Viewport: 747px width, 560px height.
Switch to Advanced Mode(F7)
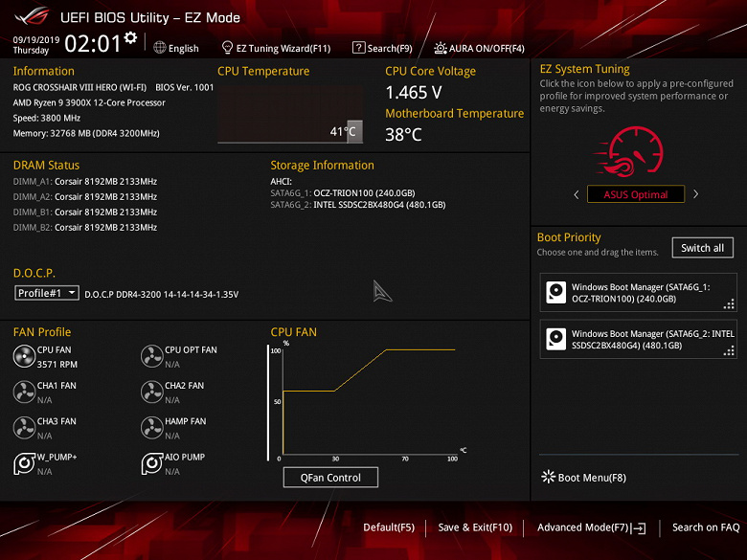(591, 527)
